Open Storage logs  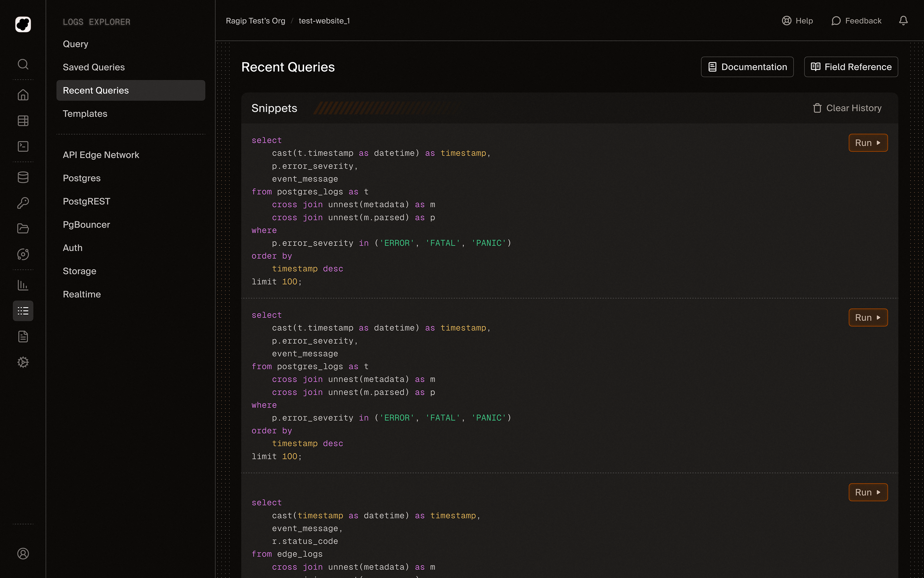131,271
